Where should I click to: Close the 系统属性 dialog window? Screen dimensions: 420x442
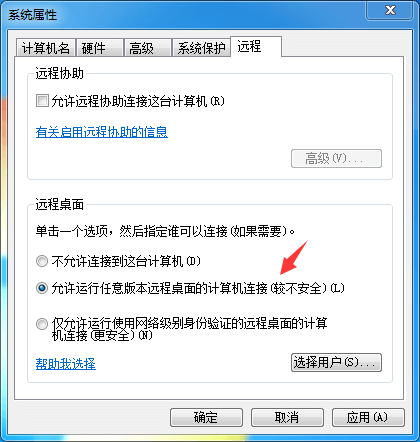point(389,10)
